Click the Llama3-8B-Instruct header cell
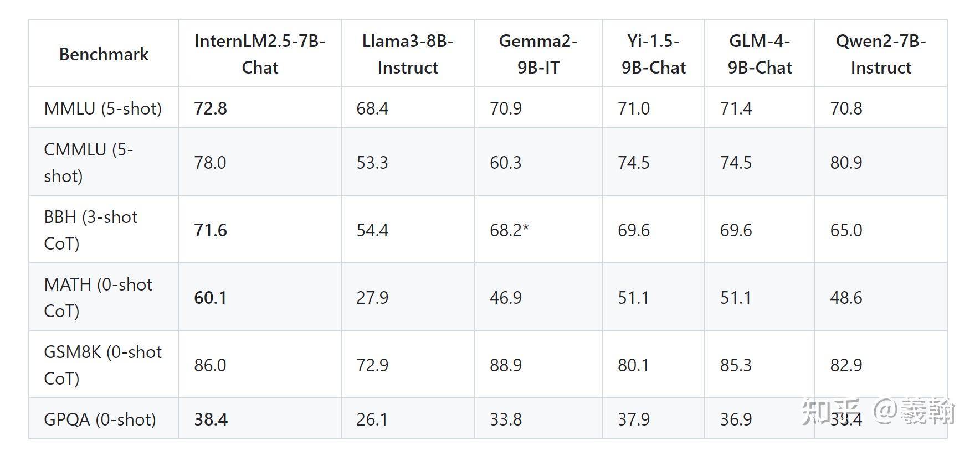Screen dimensions: 980x451 coord(408,54)
